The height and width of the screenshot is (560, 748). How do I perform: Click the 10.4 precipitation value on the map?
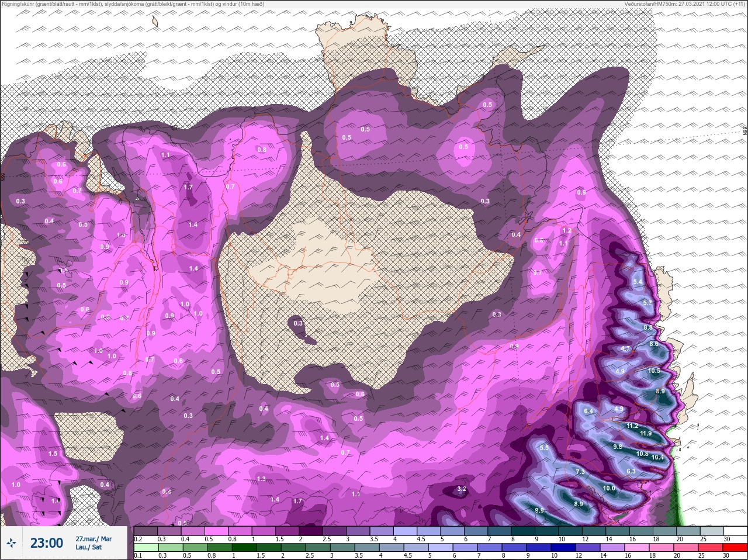(x=657, y=457)
